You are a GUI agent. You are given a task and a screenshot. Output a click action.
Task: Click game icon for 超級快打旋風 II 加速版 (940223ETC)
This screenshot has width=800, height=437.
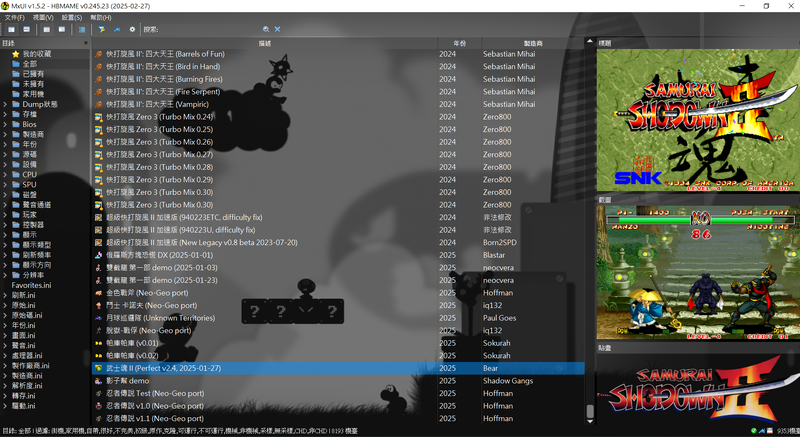tap(99, 217)
